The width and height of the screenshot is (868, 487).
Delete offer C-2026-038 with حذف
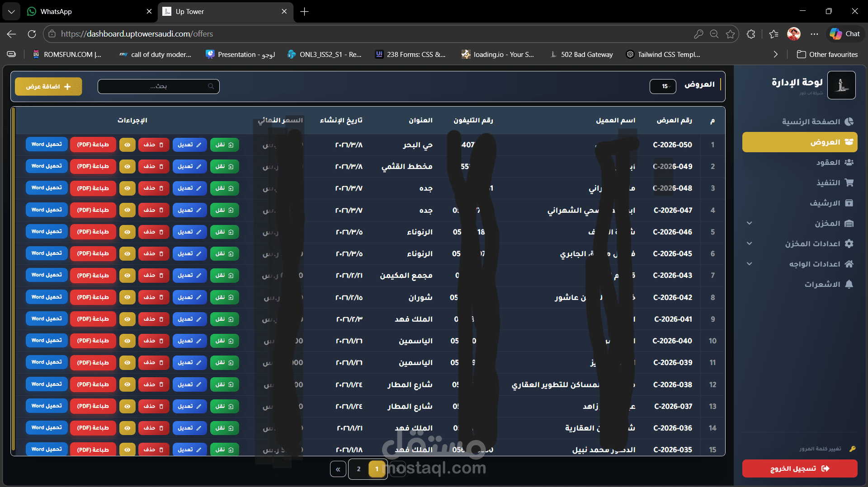tap(154, 384)
